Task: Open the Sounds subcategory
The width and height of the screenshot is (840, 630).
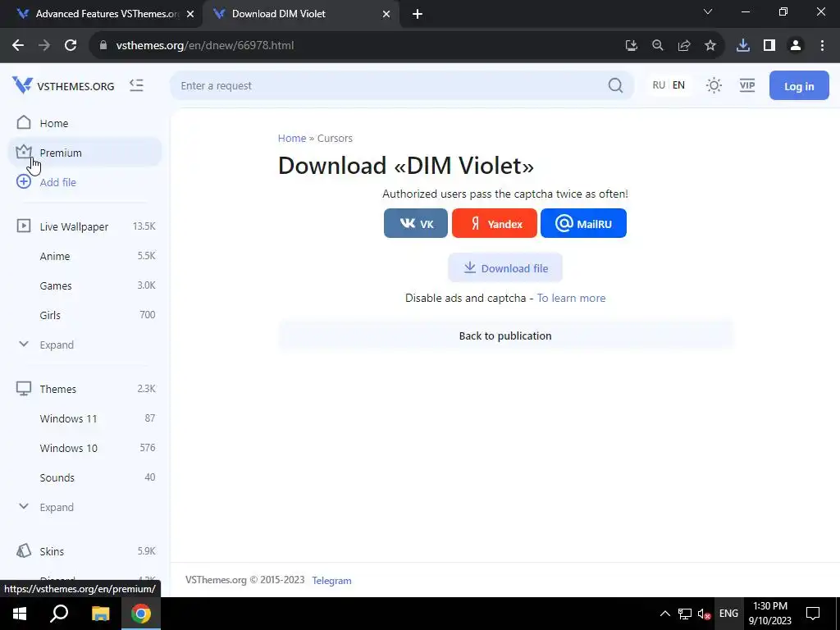Action: coord(84,477)
